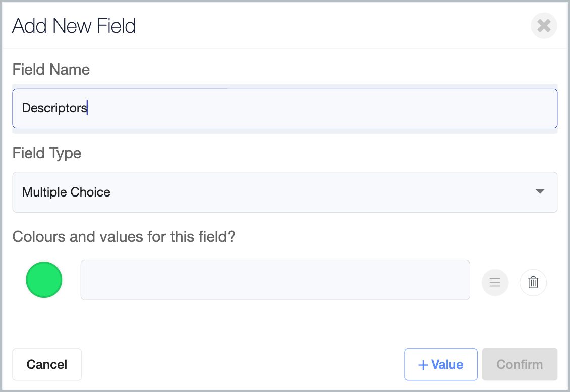Add another value with + Value button
570x392 pixels.
[440, 365]
